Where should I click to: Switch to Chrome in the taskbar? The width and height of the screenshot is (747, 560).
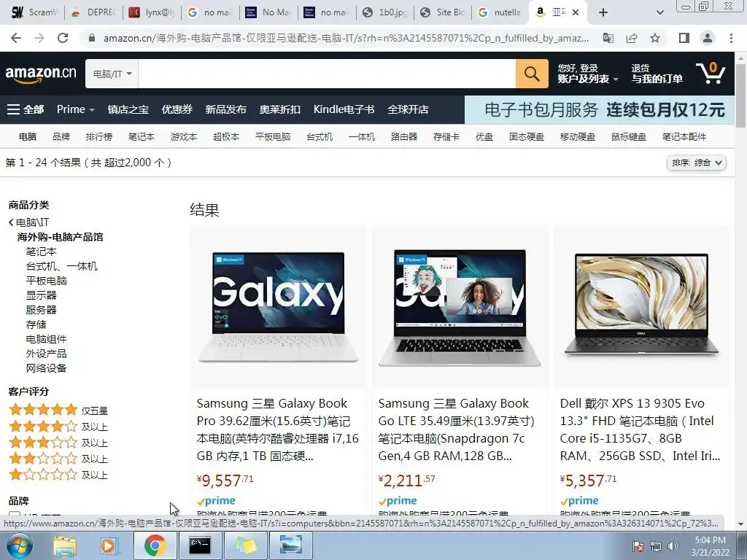(155, 545)
